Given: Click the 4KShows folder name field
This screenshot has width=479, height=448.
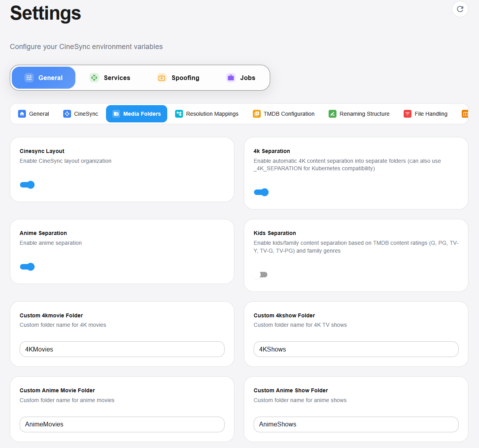Looking at the screenshot, I should click(x=356, y=349).
